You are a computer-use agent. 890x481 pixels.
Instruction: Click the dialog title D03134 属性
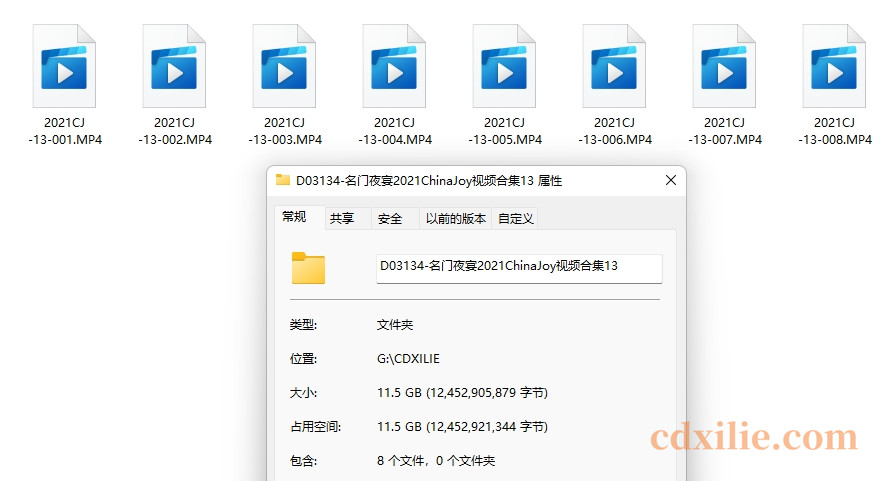[x=429, y=181]
